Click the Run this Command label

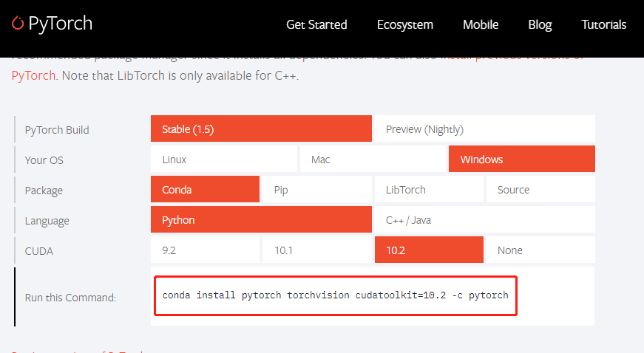[x=70, y=298]
